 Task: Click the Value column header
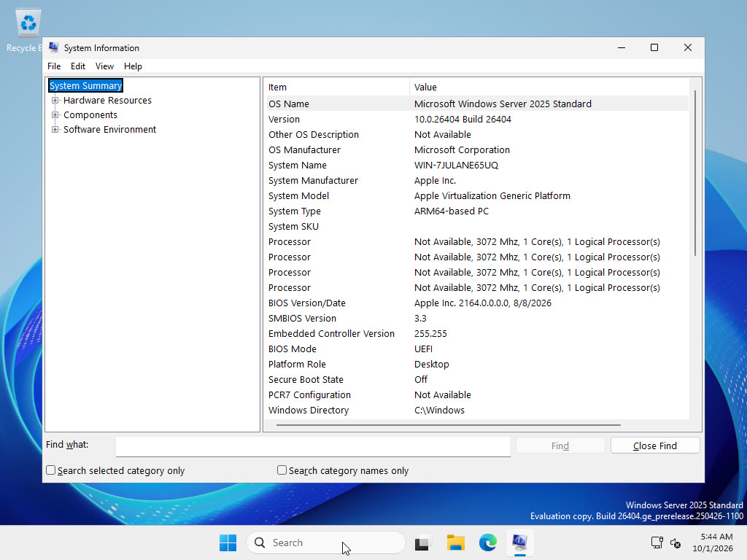(549, 87)
